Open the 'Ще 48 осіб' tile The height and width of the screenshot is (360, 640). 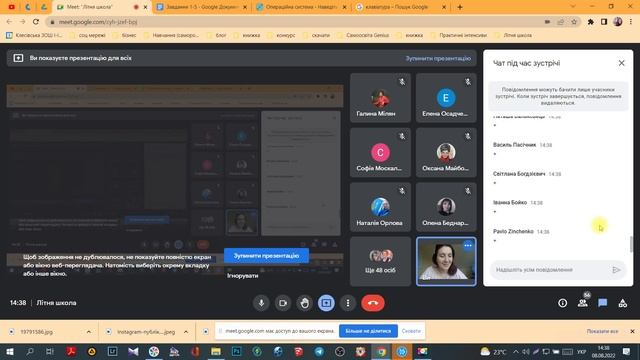click(380, 262)
